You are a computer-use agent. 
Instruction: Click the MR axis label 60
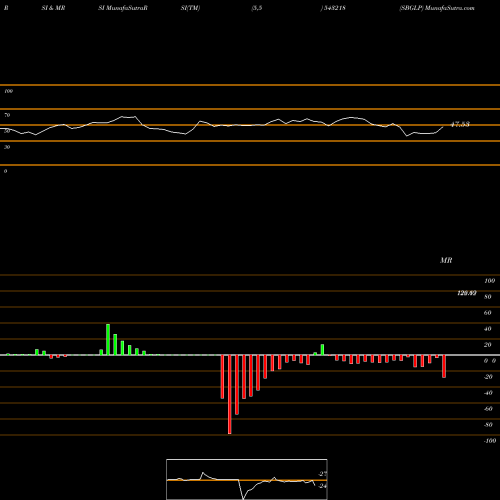coord(487,313)
